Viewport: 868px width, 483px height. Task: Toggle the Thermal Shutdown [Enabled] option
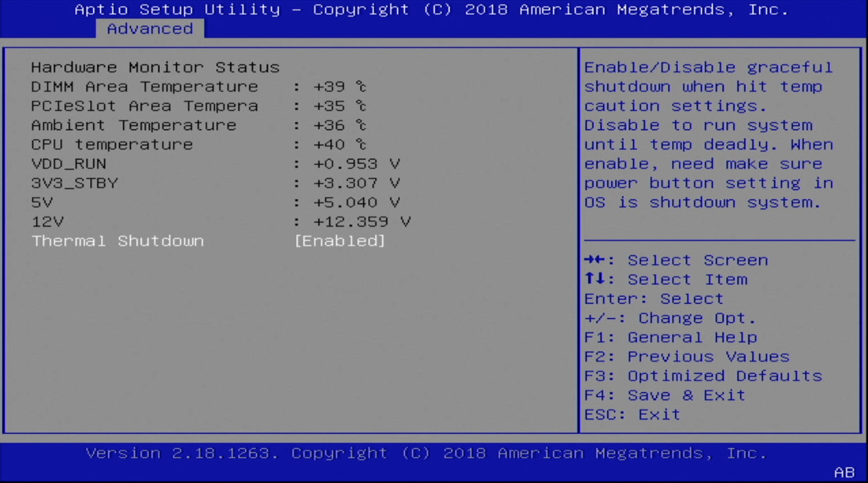(x=340, y=241)
